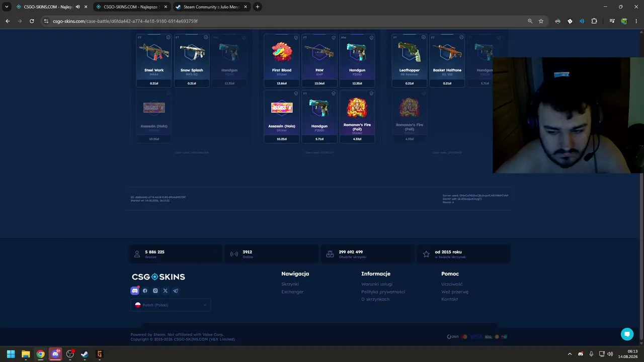Open Steam from the taskbar
This screenshot has height=362, width=644.
85,354
